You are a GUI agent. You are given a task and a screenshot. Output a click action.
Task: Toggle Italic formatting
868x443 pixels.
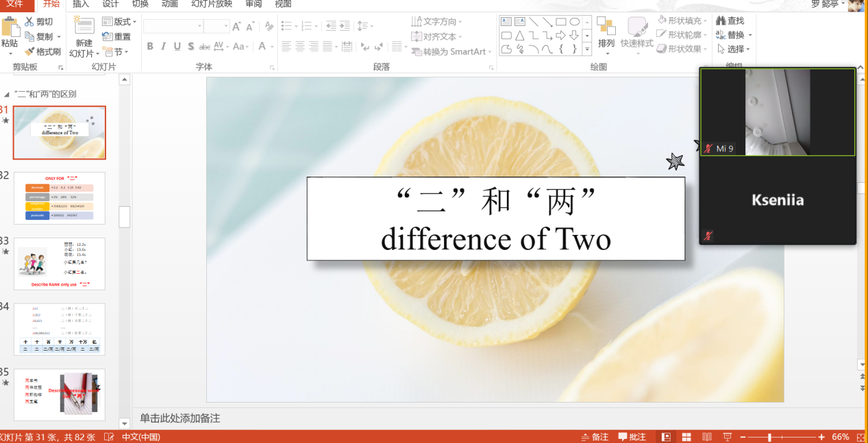pos(164,47)
